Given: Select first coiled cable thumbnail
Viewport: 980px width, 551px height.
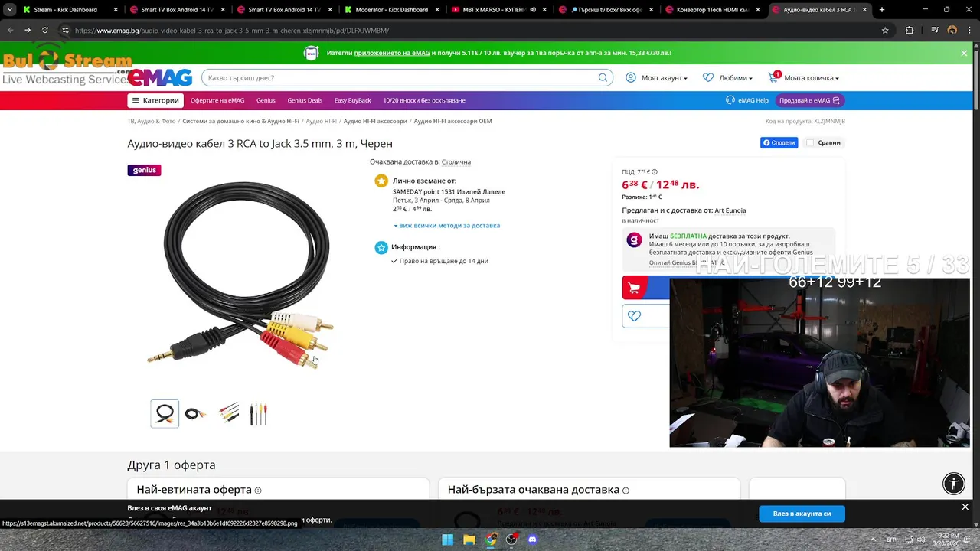Looking at the screenshot, I should click(165, 414).
